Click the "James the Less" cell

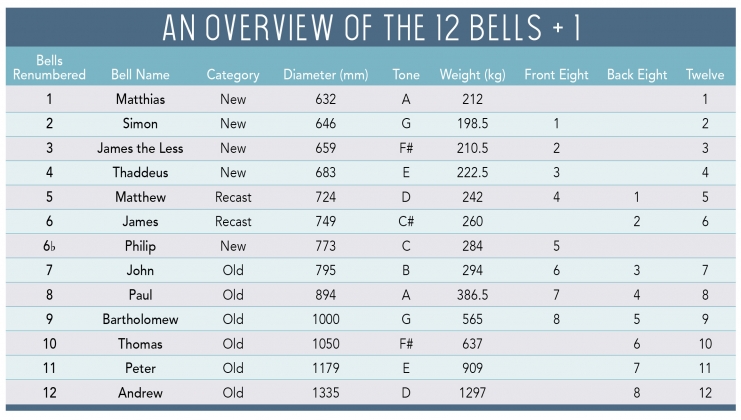pyautogui.click(x=141, y=149)
